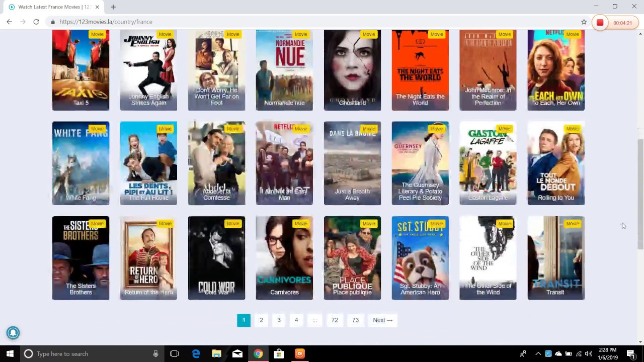Go to results page 3
The image size is (644, 362).
[x=279, y=320]
